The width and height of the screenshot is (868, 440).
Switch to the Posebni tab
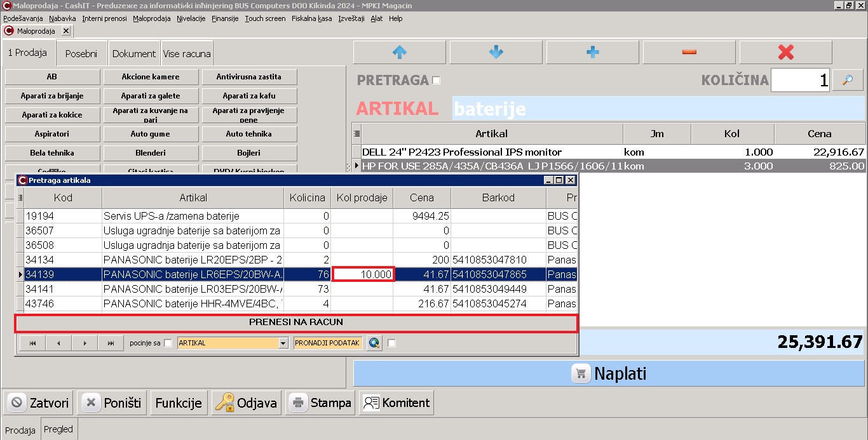(x=81, y=54)
